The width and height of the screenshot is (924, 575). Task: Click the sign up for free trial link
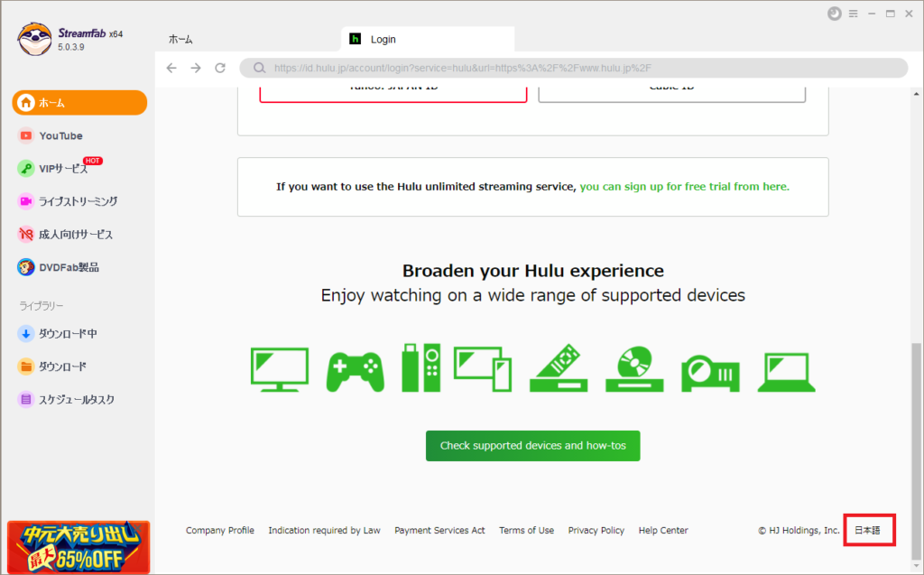coord(684,186)
